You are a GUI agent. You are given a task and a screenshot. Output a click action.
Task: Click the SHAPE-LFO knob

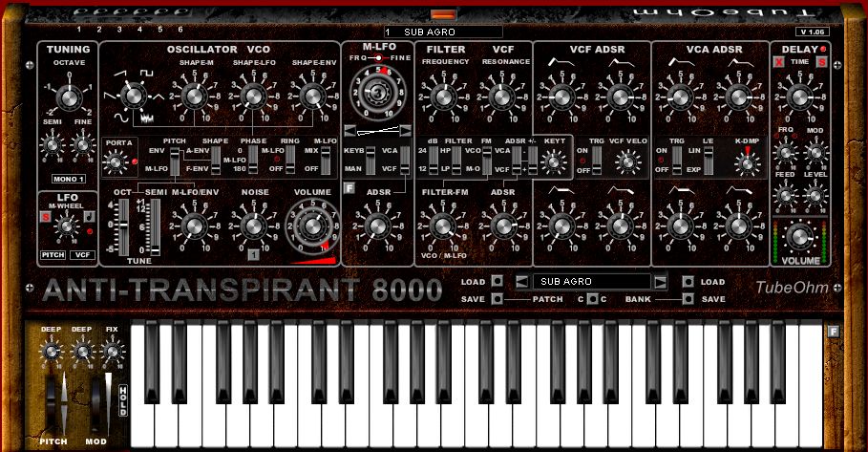[x=254, y=97]
